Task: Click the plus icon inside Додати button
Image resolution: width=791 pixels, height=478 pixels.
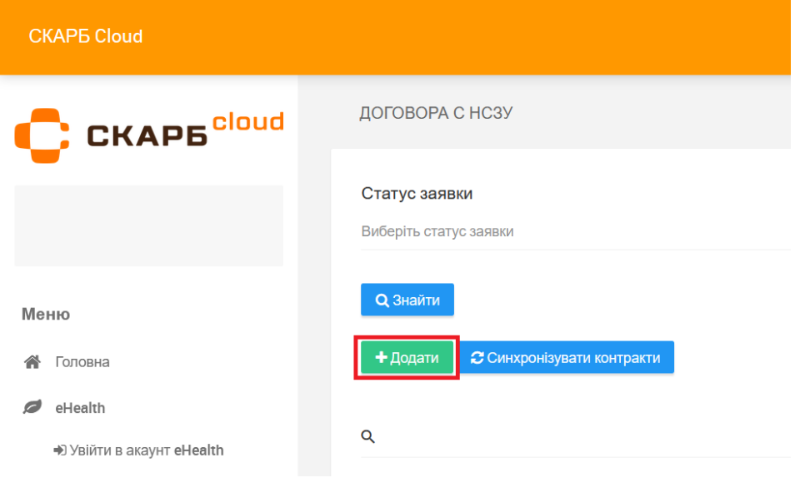Action: click(x=381, y=358)
